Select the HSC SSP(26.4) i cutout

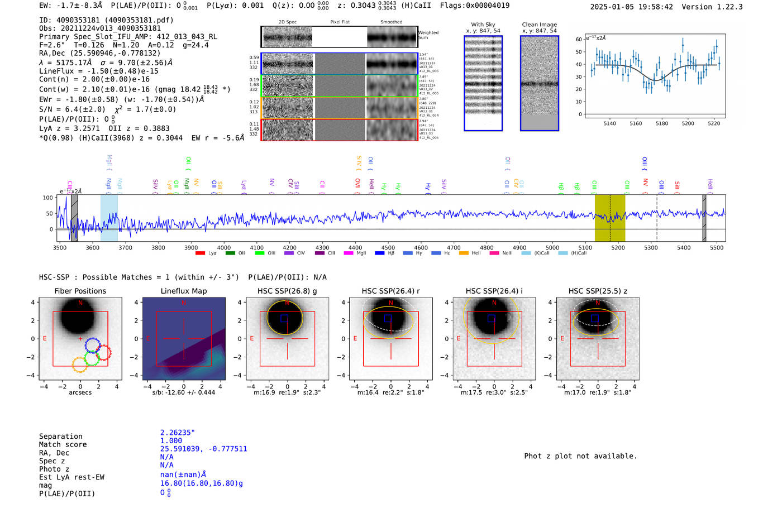(x=494, y=339)
